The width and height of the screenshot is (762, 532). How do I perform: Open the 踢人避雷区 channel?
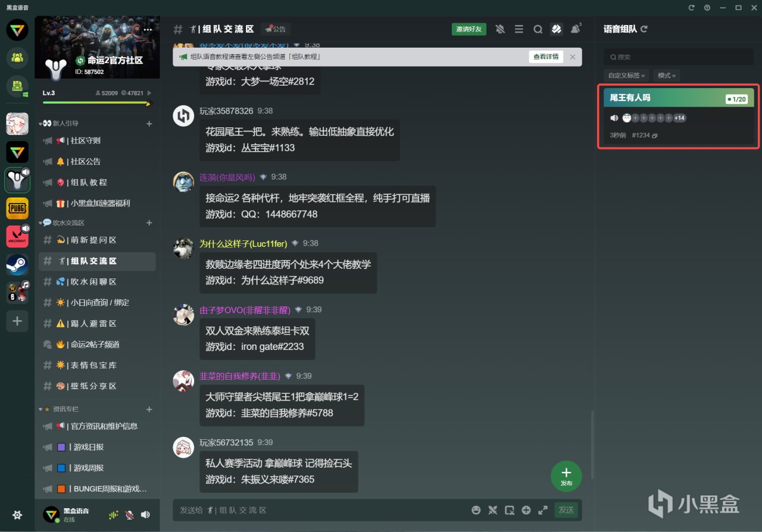click(x=97, y=323)
